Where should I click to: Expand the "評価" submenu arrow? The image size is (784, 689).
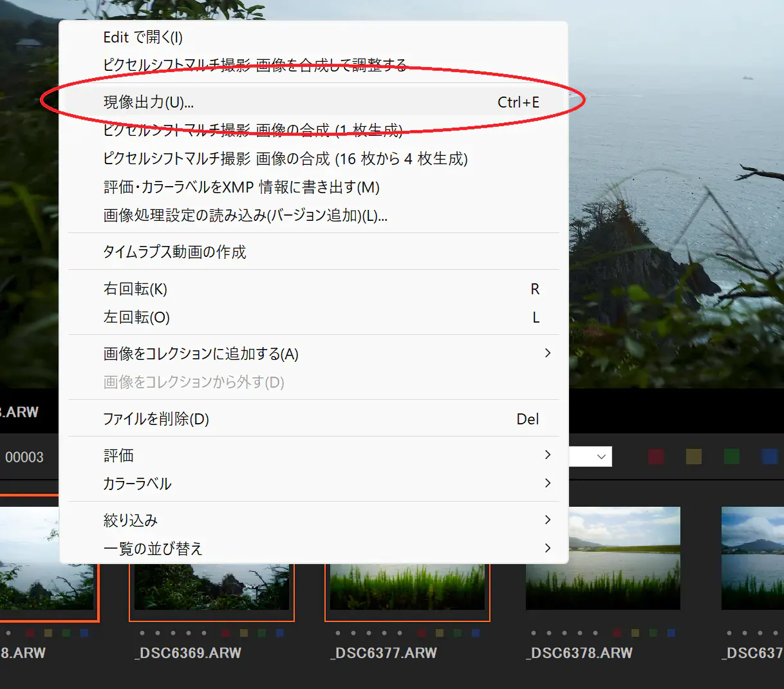click(x=548, y=455)
